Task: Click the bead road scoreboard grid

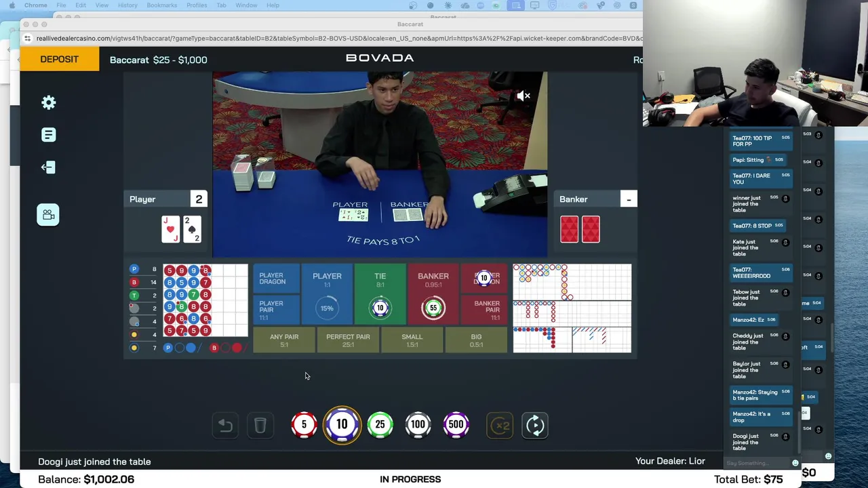Action: 205,300
